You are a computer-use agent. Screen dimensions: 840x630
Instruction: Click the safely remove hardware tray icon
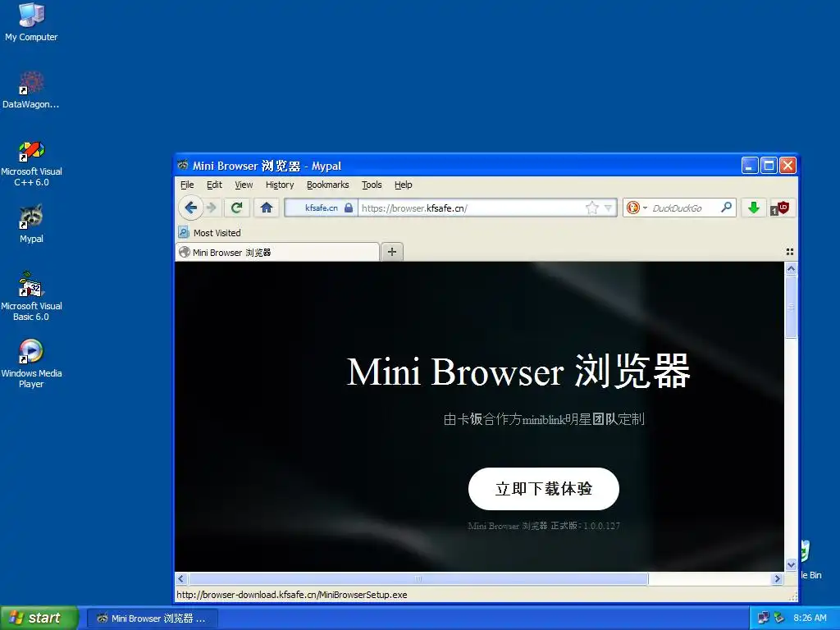(779, 618)
